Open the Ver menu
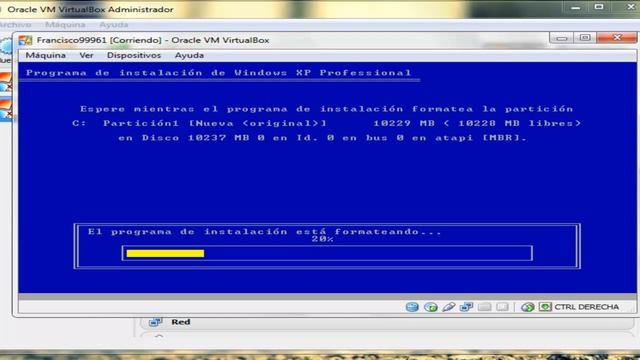 click(x=87, y=55)
